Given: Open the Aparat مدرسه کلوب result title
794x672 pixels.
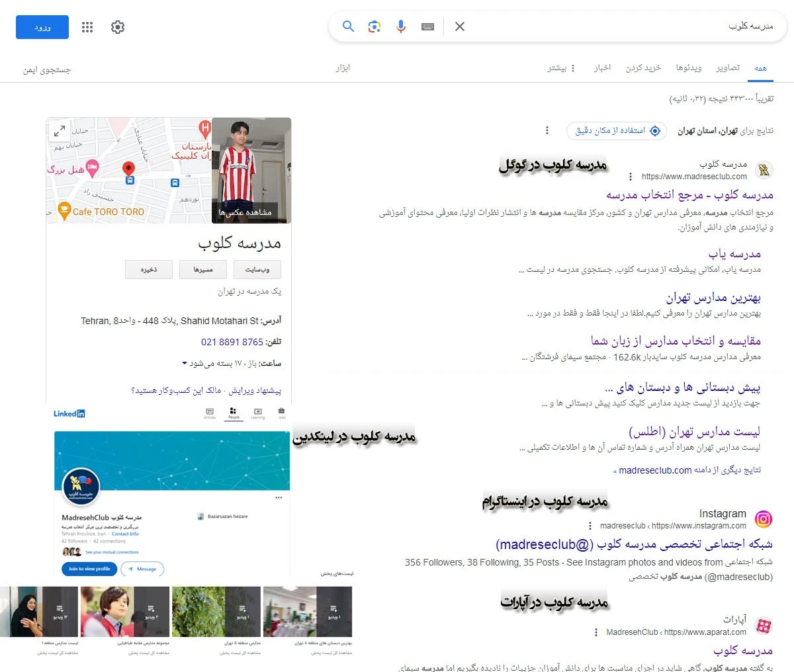Looking at the screenshot, I should [x=743, y=651].
